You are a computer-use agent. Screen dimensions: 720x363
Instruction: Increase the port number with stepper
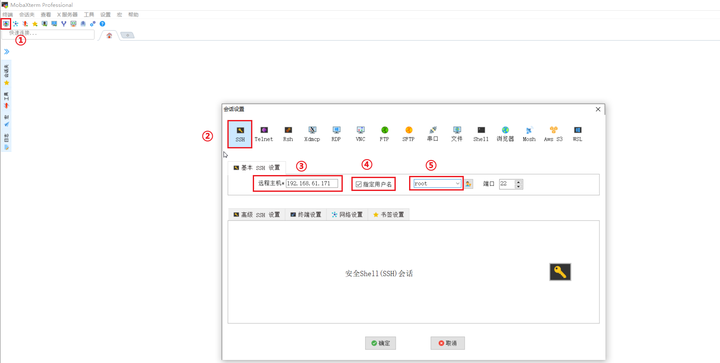[x=519, y=182]
